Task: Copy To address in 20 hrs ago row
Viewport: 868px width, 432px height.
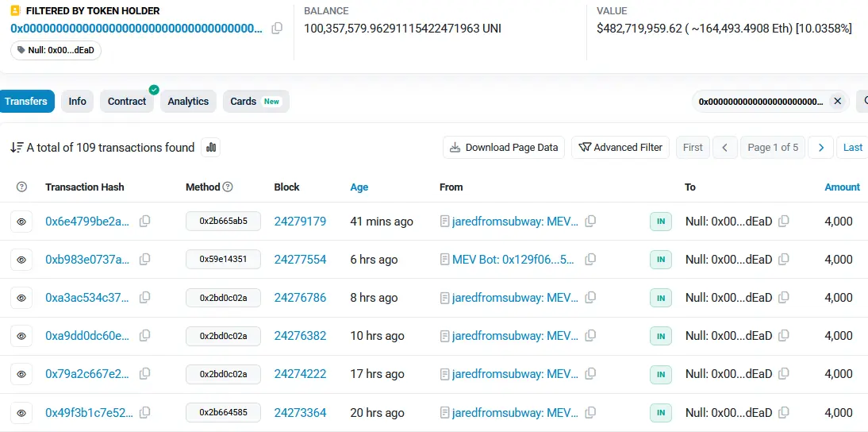Action: [x=783, y=413]
